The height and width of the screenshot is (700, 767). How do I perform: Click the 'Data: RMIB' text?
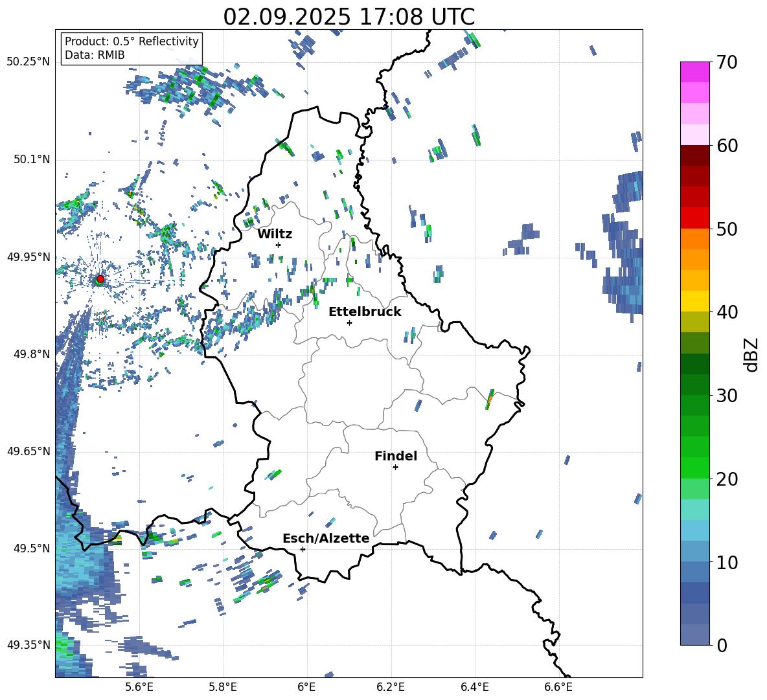pyautogui.click(x=95, y=55)
